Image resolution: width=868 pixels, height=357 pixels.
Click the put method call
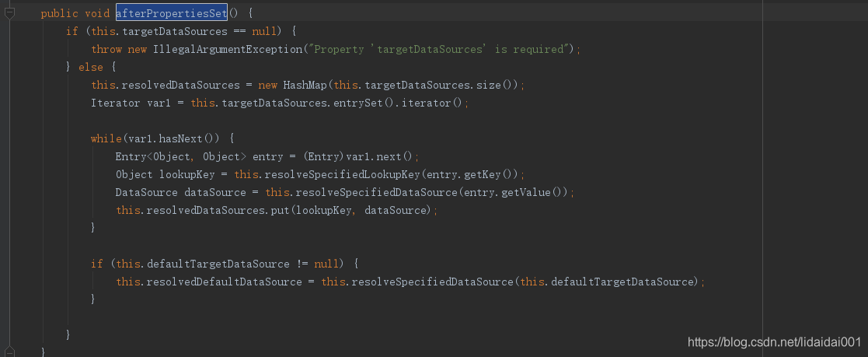click(280, 210)
